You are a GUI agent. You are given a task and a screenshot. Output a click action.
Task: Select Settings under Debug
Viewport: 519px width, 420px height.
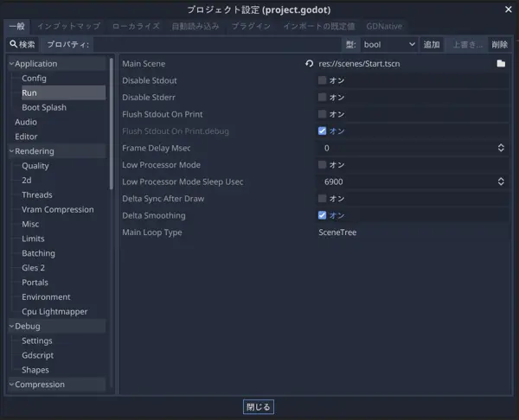click(x=37, y=340)
